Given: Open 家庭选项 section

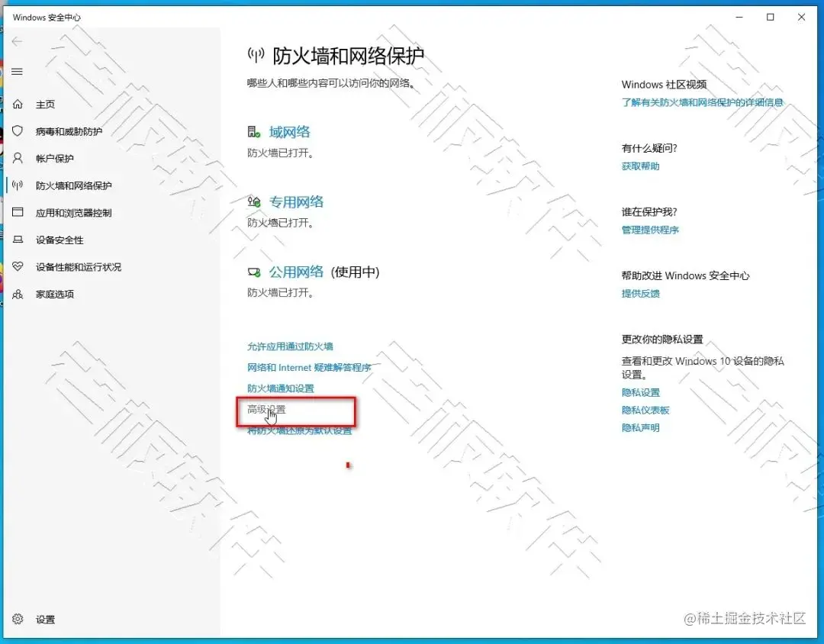Looking at the screenshot, I should pyautogui.click(x=55, y=294).
